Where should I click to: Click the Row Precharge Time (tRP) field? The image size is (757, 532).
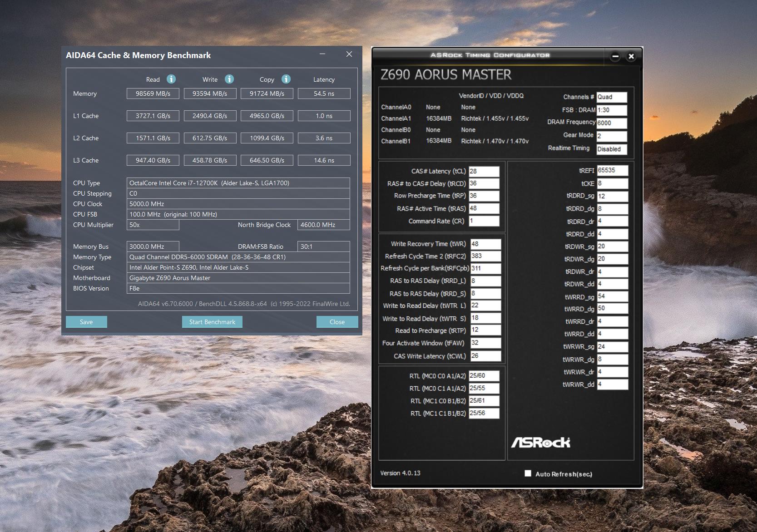tap(484, 196)
